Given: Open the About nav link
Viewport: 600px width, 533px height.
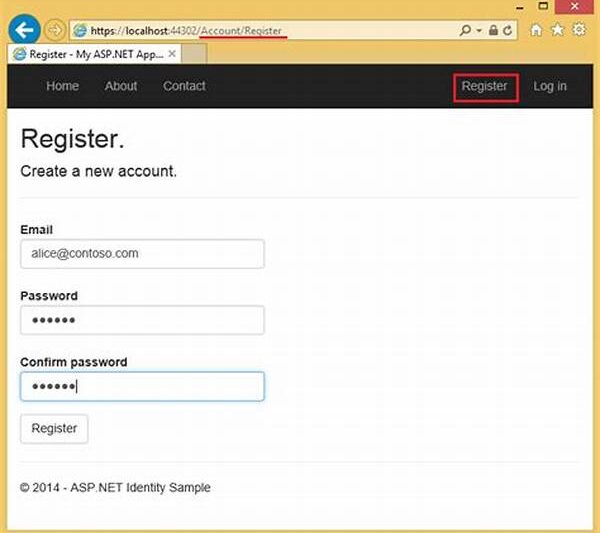Looking at the screenshot, I should [x=121, y=86].
